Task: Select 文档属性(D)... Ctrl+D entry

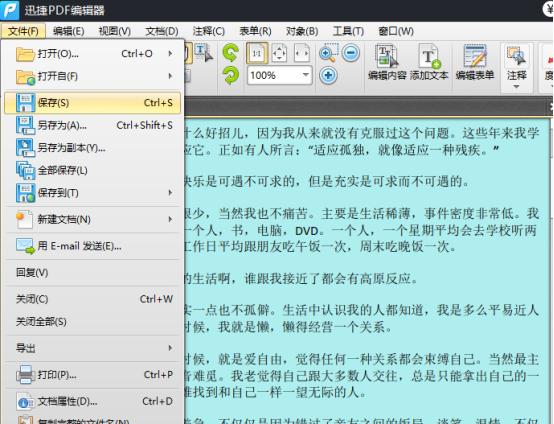Action: pos(93,402)
